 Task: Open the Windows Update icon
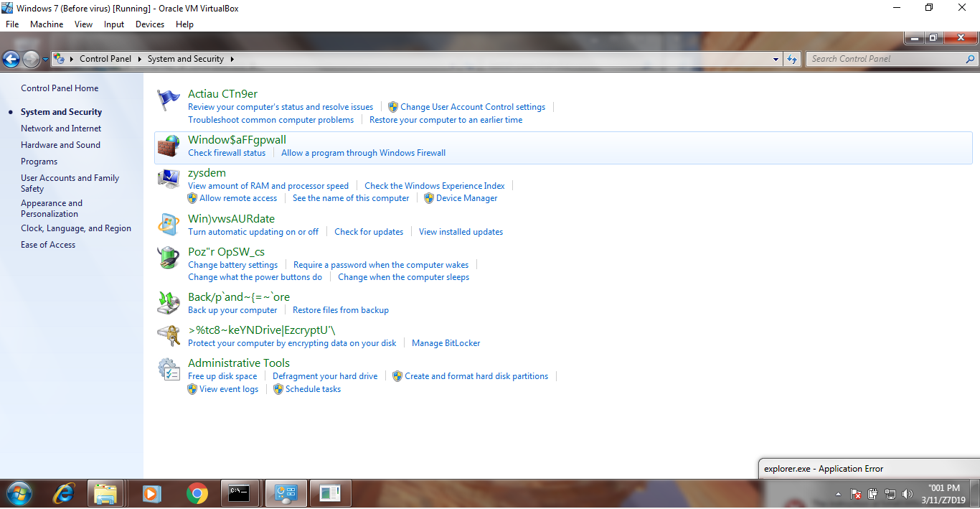coord(169,225)
